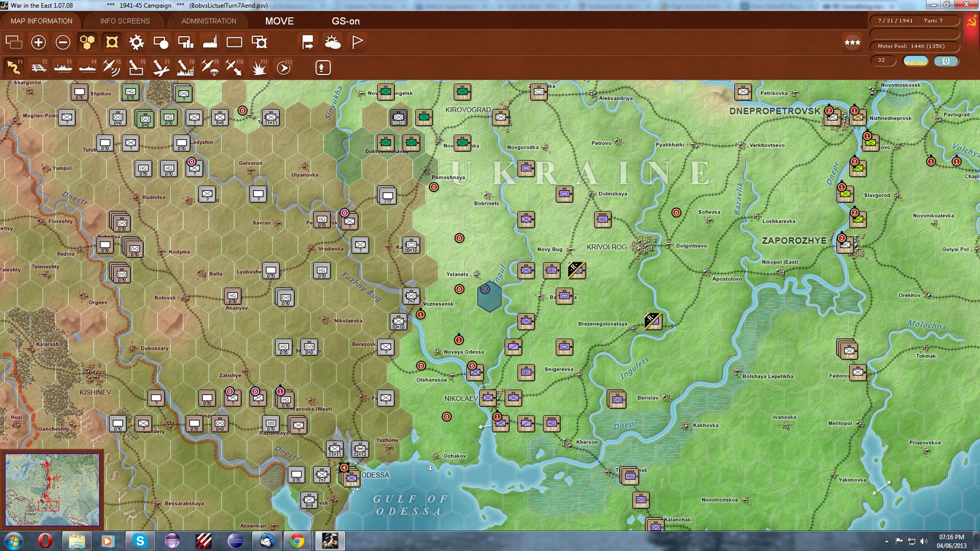Toggle the hex grid honeycomb icon
980x551 pixels.
pyautogui.click(x=87, y=42)
